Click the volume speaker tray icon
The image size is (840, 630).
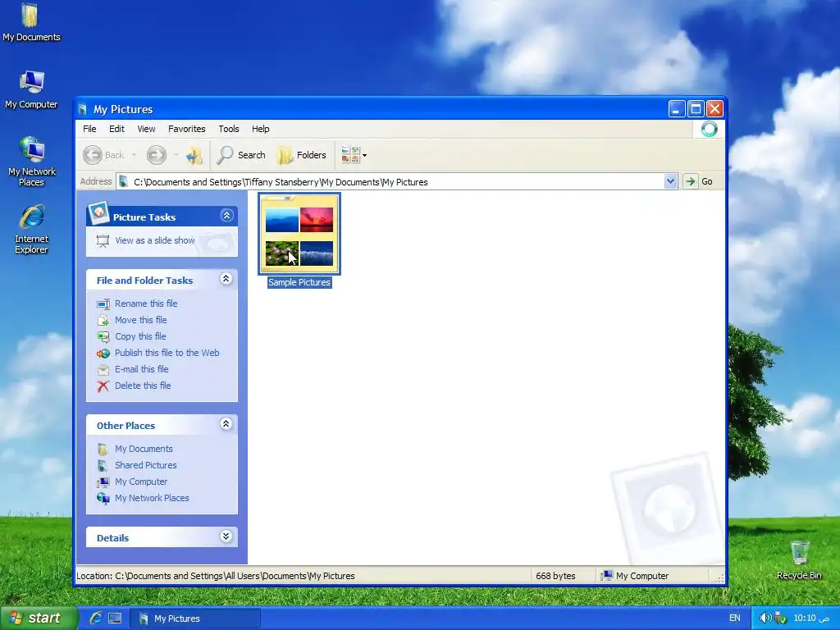765,618
